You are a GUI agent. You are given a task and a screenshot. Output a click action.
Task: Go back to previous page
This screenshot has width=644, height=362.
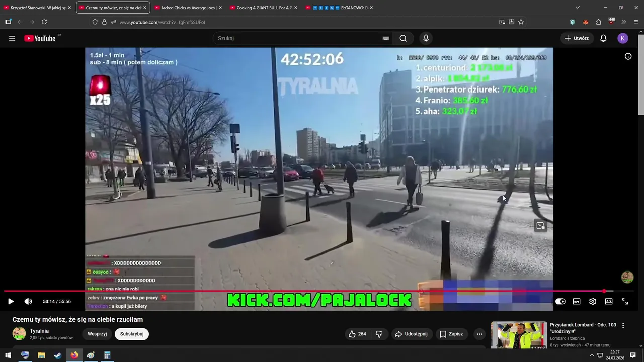(x=20, y=22)
